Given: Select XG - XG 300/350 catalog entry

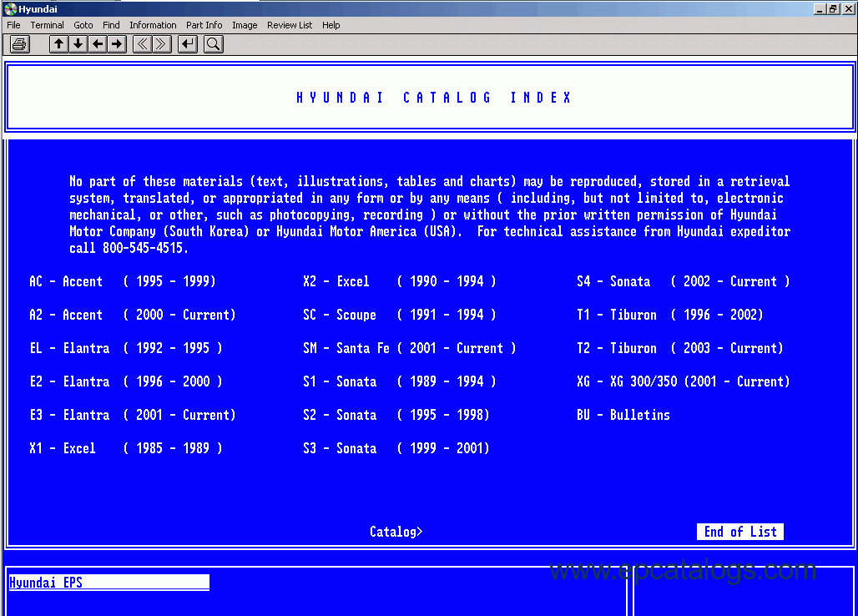Looking at the screenshot, I should [x=683, y=381].
